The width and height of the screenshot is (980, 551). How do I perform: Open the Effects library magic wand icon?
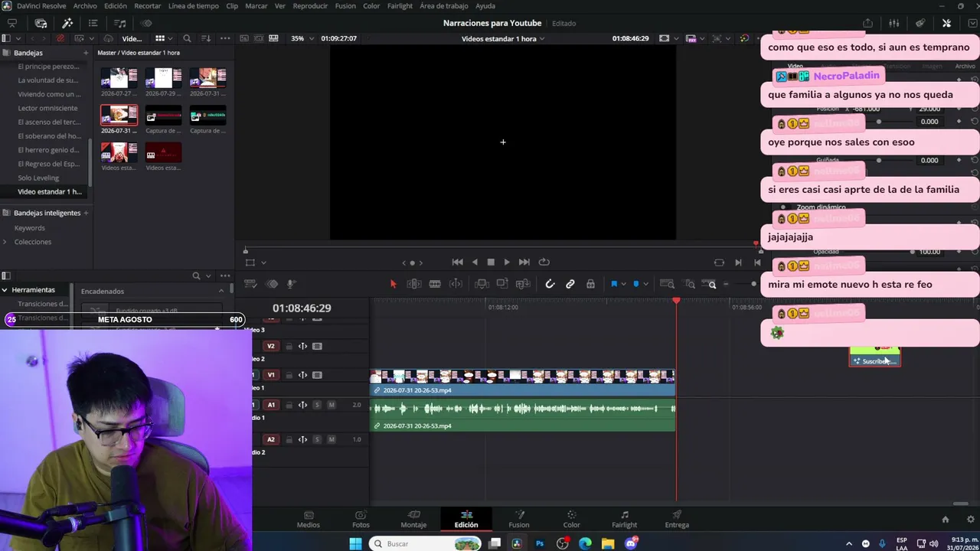[67, 23]
